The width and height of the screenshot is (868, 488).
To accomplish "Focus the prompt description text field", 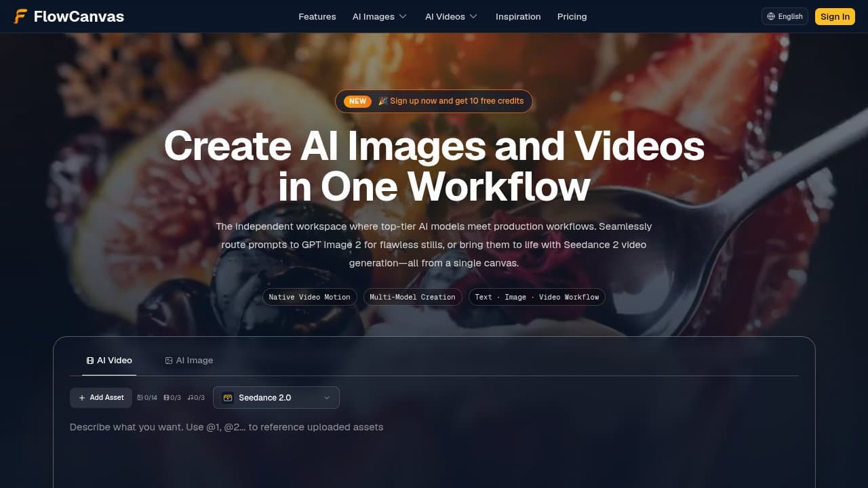I will click(434, 451).
